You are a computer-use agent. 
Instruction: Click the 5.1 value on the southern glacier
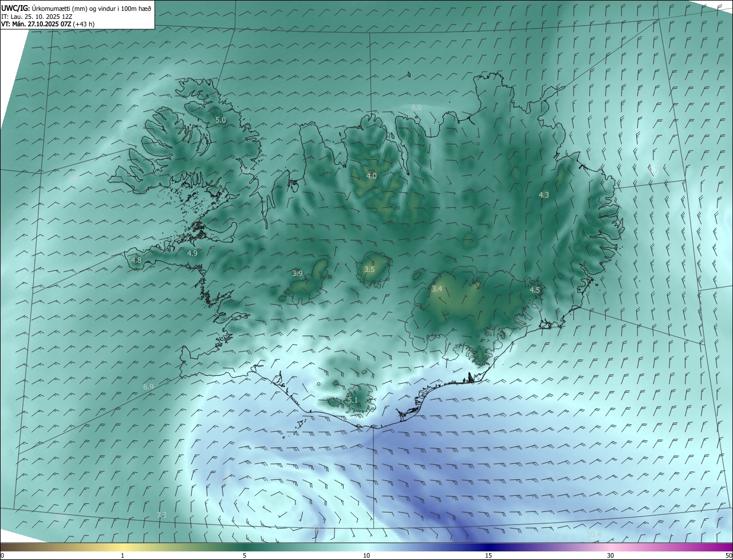(x=352, y=400)
